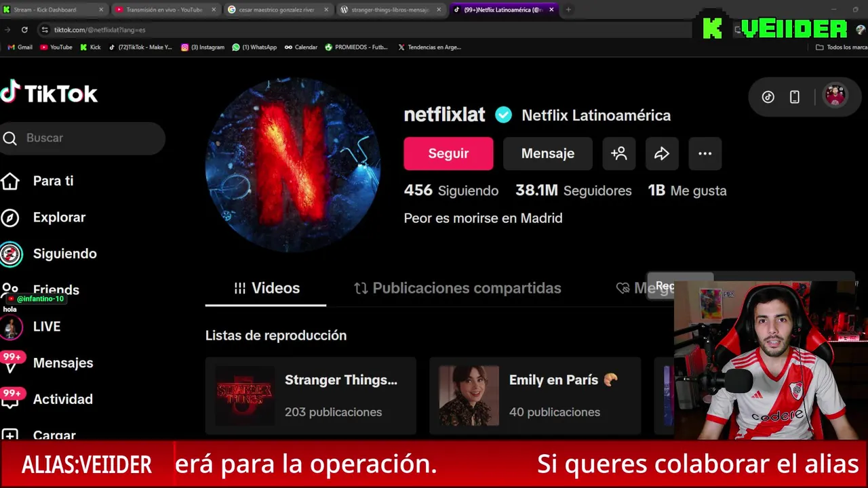Screen dimensions: 868x488
Task: Open Friends in the sidebar
Action: [56, 290]
